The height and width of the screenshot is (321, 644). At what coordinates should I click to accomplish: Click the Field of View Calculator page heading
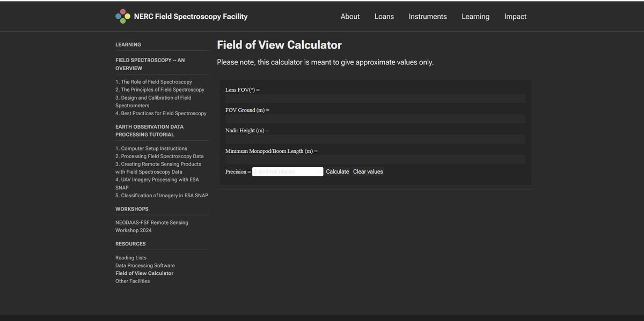279,45
